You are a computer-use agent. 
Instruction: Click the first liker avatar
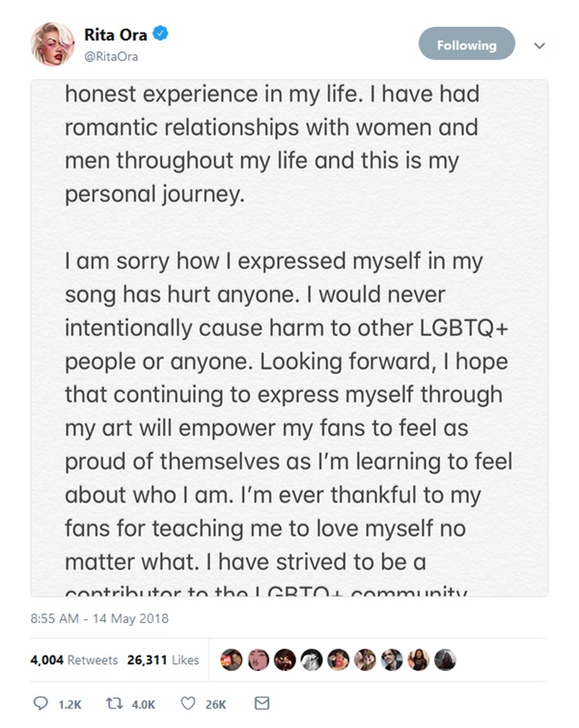pos(232,661)
